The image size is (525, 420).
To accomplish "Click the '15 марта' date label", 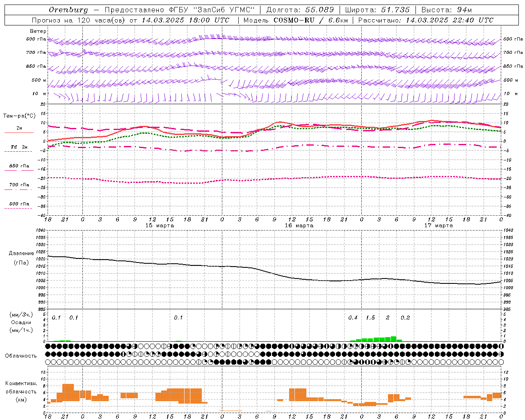I will [x=160, y=226].
